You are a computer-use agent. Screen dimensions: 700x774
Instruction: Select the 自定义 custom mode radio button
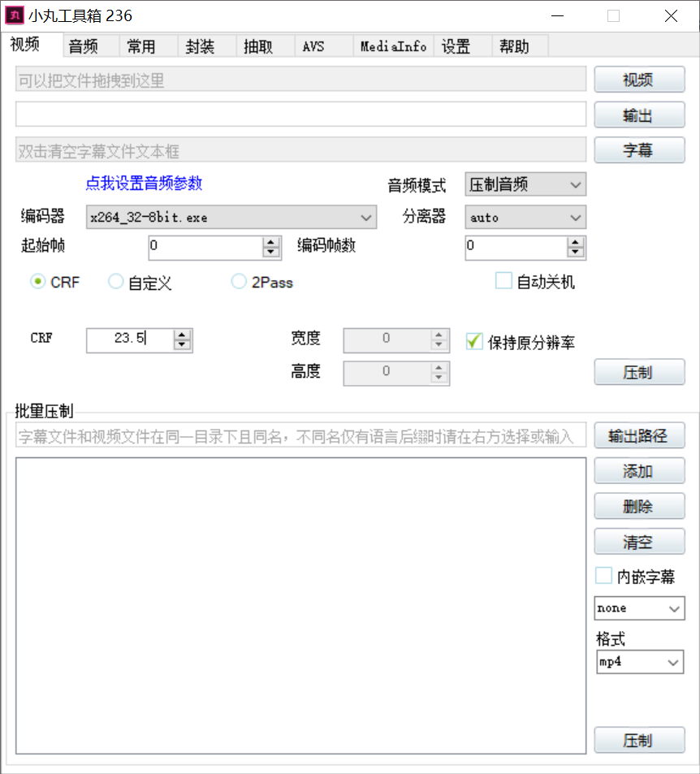click(116, 282)
